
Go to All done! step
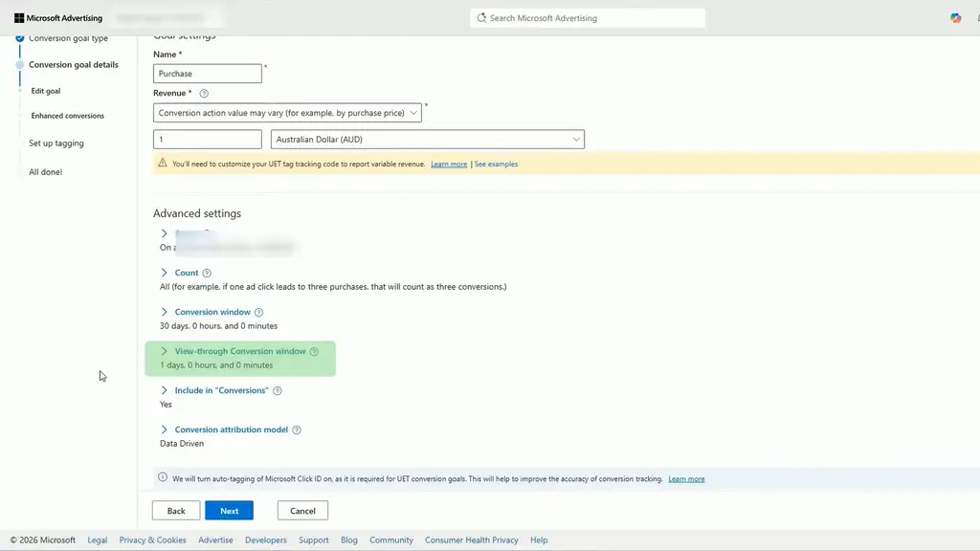(x=46, y=172)
